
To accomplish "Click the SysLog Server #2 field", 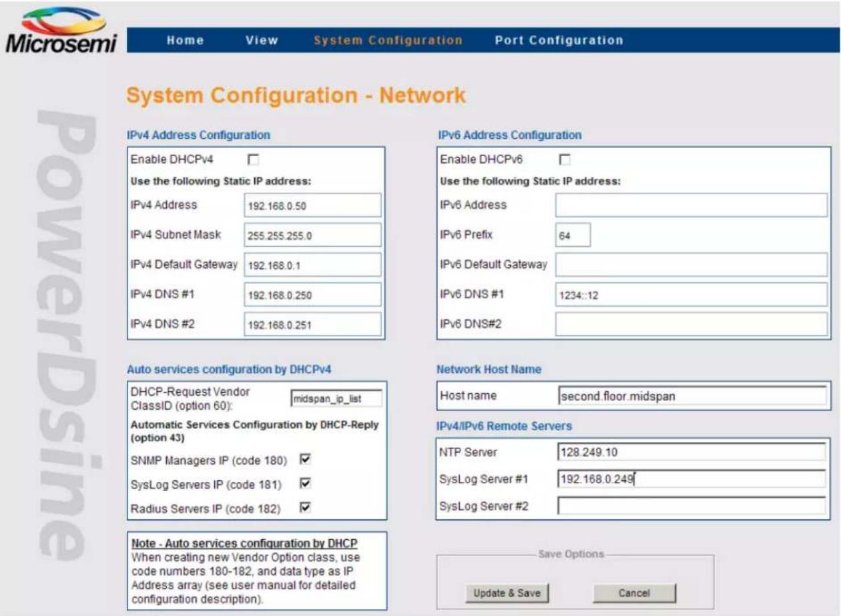I will [x=691, y=506].
